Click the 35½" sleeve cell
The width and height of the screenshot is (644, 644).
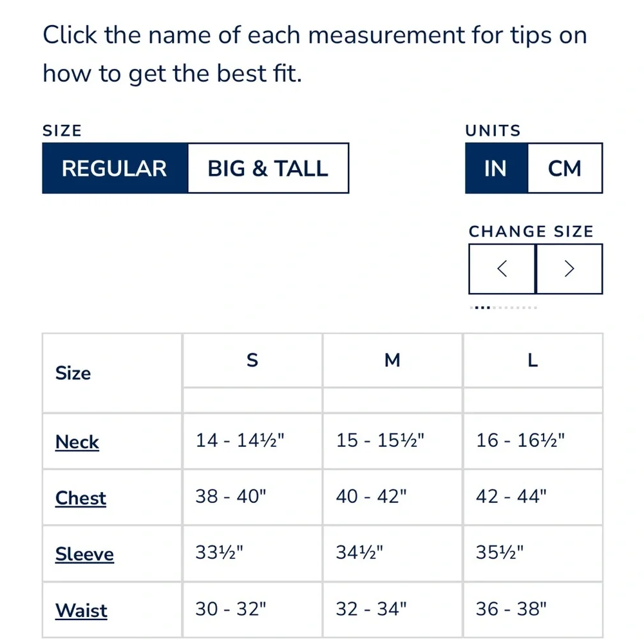point(533,553)
